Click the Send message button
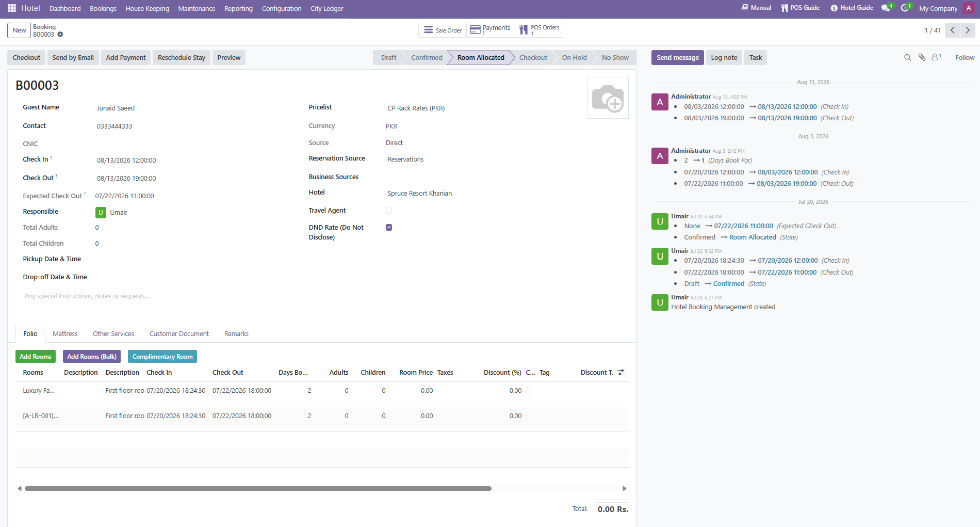The width and height of the screenshot is (980, 527). (678, 58)
